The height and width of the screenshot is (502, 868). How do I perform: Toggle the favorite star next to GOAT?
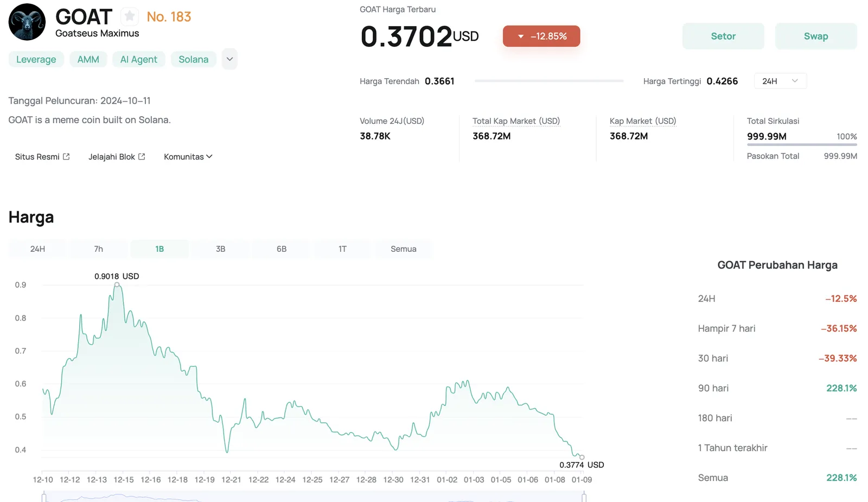pos(129,16)
